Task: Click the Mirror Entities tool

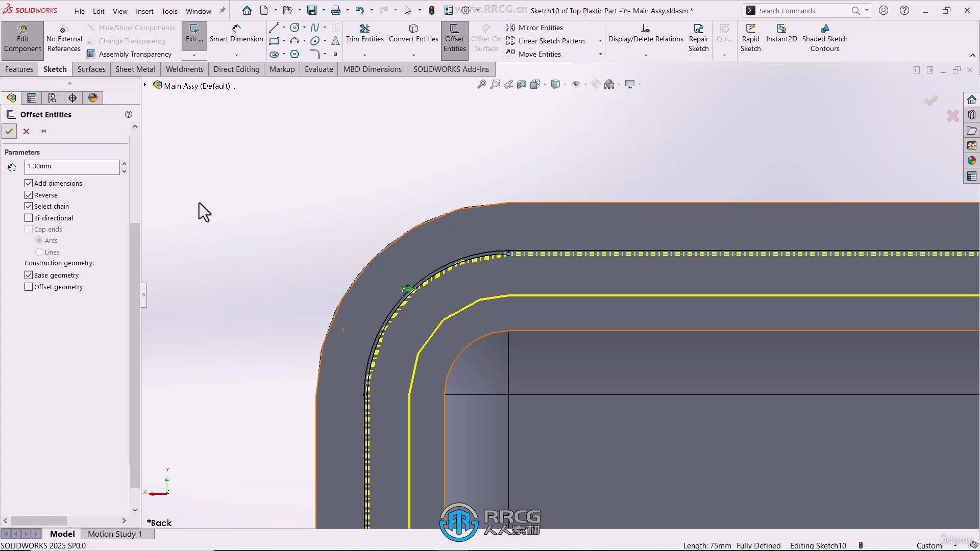Action: (x=540, y=28)
